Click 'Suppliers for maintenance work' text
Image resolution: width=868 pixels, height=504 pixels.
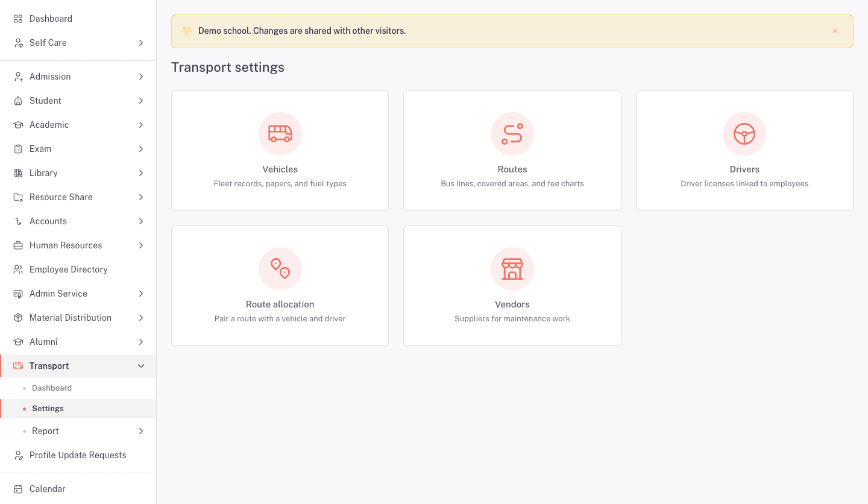tap(512, 319)
